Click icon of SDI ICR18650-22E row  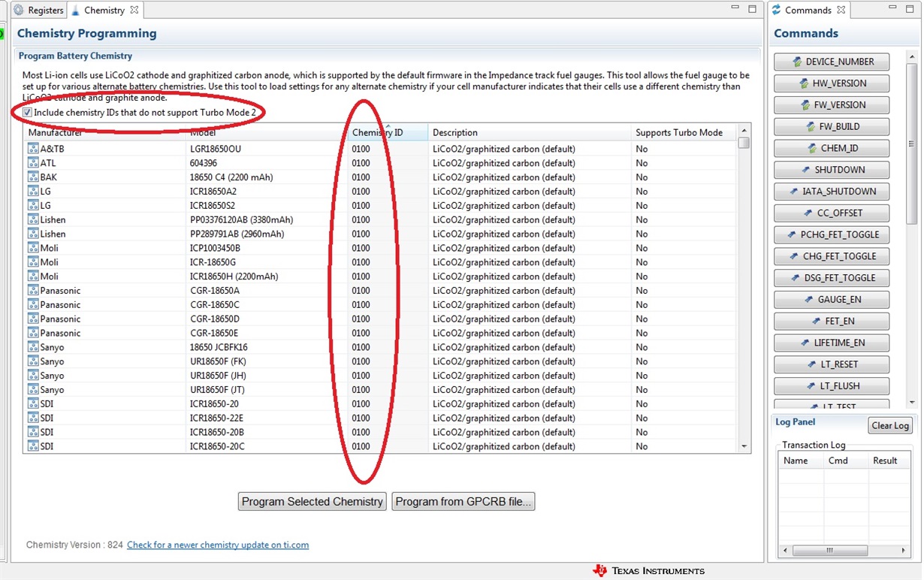33,418
